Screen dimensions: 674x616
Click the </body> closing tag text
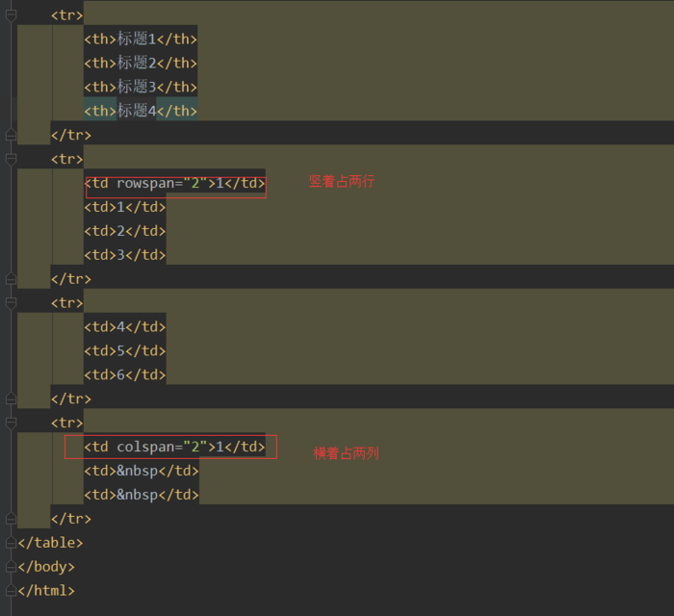pyautogui.click(x=46, y=567)
